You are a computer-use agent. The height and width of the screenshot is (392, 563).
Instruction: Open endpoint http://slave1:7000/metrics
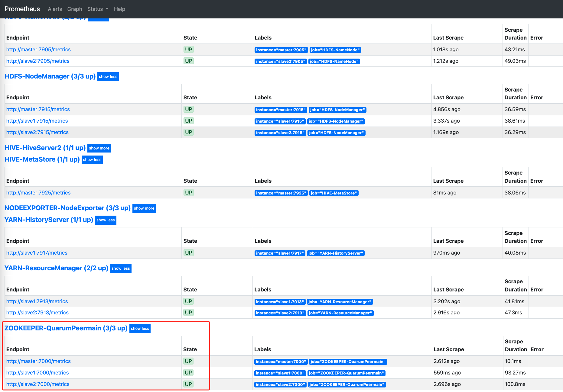point(37,373)
